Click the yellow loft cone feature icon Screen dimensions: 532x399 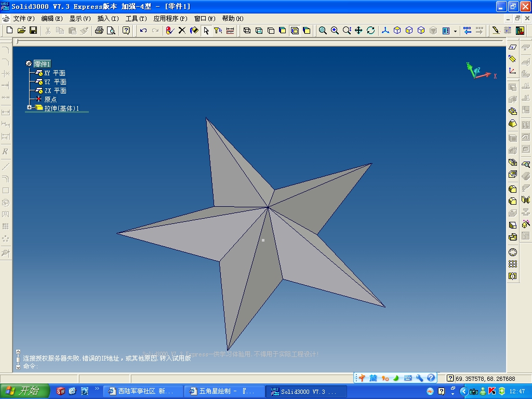513,124
